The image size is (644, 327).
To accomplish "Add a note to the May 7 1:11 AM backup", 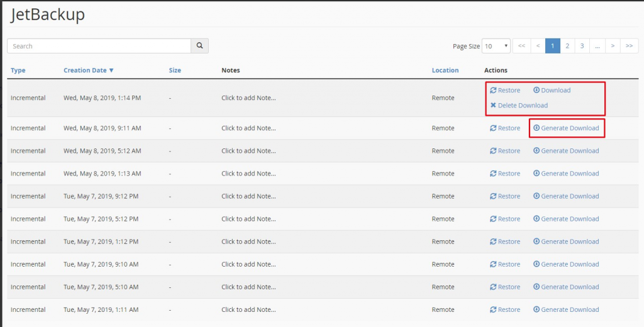I will pyautogui.click(x=248, y=310).
